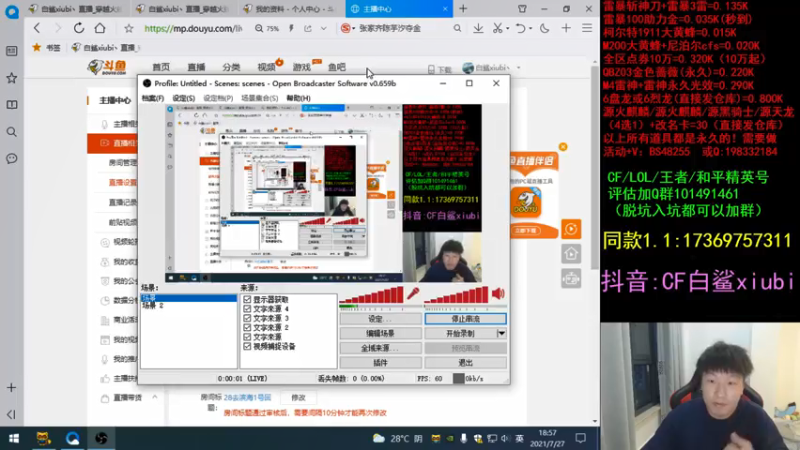Click the undo closed-tab arrow icon
The width and height of the screenshot is (800, 450).
pos(520,29)
